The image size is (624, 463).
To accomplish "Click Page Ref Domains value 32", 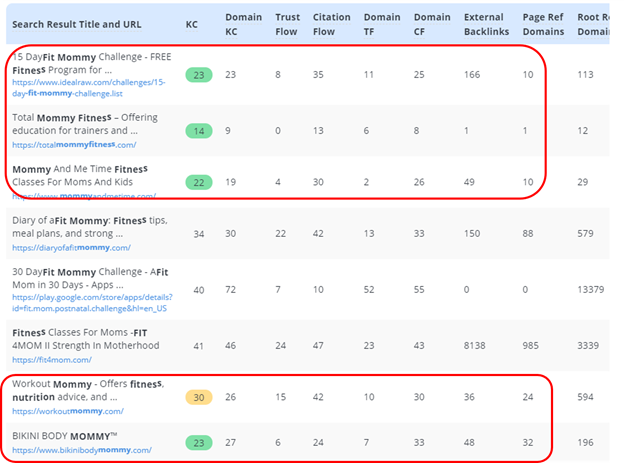I will tap(528, 442).
